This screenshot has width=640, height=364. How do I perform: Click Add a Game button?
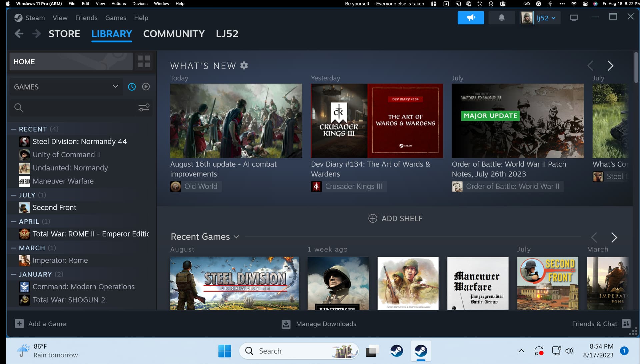pos(40,324)
